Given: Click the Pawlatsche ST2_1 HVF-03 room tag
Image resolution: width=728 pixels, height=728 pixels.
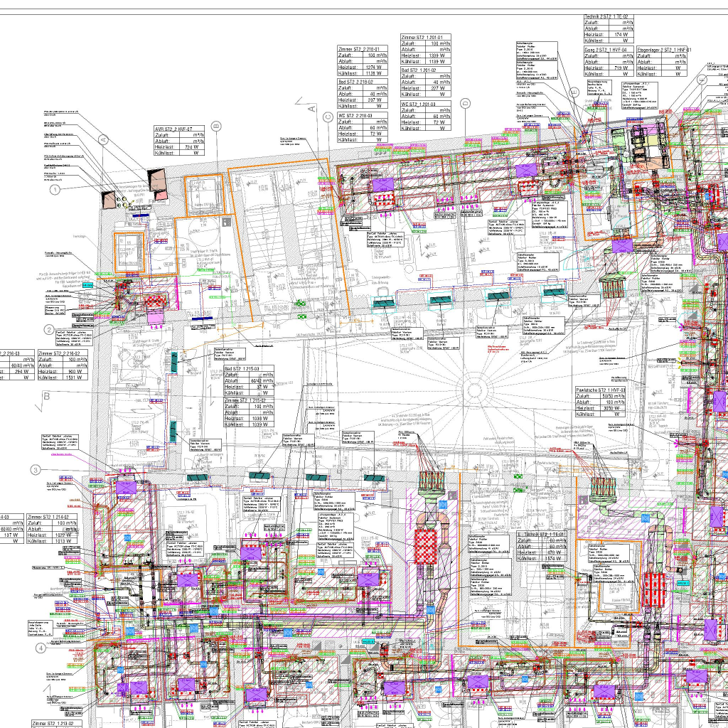Looking at the screenshot, I should click(x=604, y=390).
